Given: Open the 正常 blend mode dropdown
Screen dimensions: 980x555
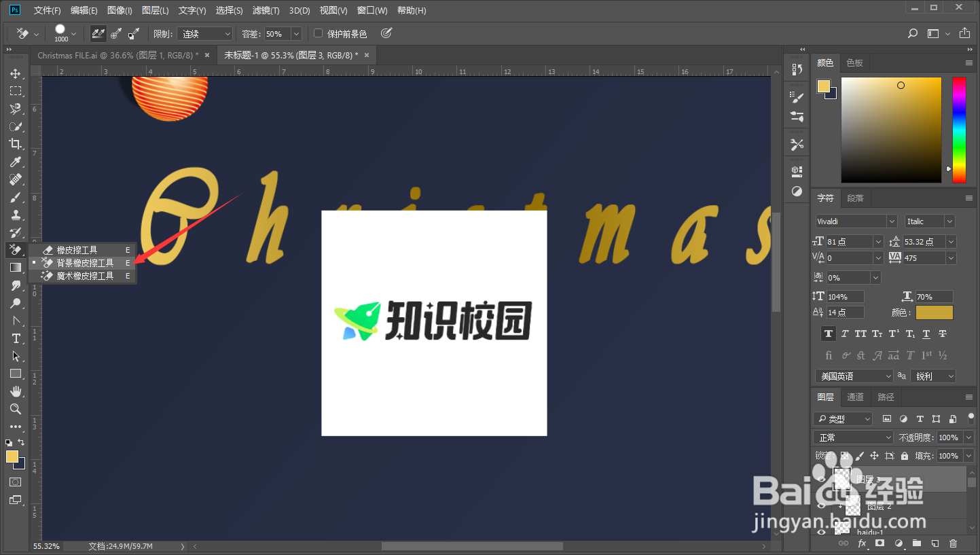Looking at the screenshot, I should (x=853, y=437).
